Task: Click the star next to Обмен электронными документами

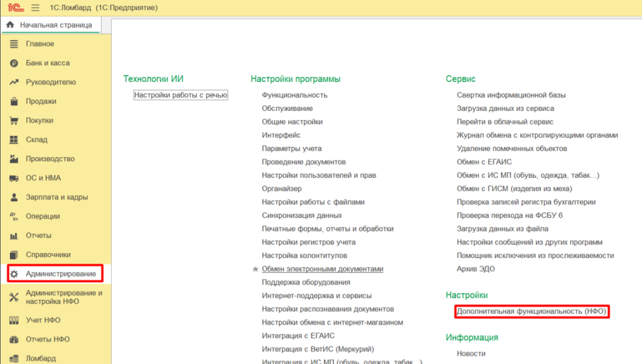Action: point(255,269)
